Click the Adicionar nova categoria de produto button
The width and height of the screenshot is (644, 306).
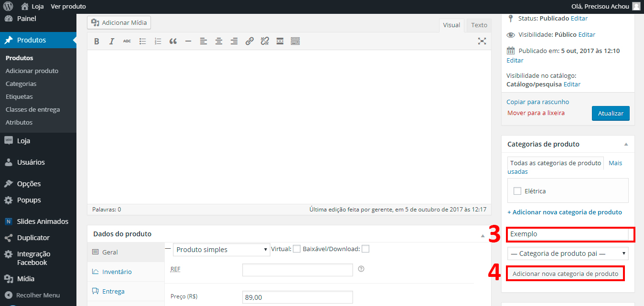click(x=565, y=274)
